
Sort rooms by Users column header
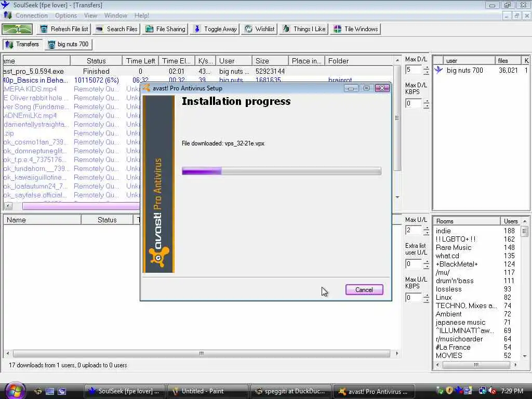pos(510,221)
